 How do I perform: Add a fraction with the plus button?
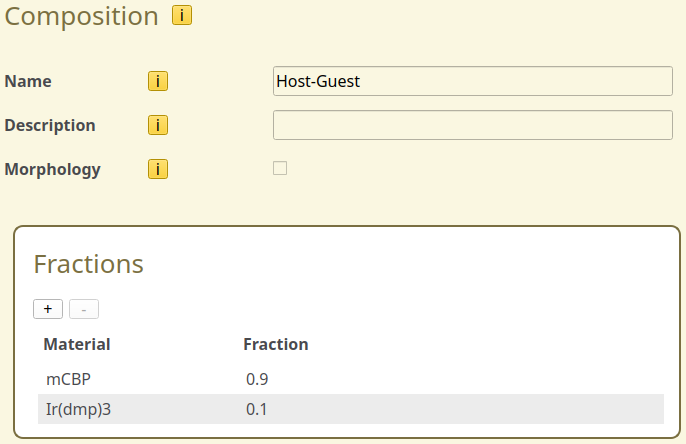pyautogui.click(x=47, y=309)
